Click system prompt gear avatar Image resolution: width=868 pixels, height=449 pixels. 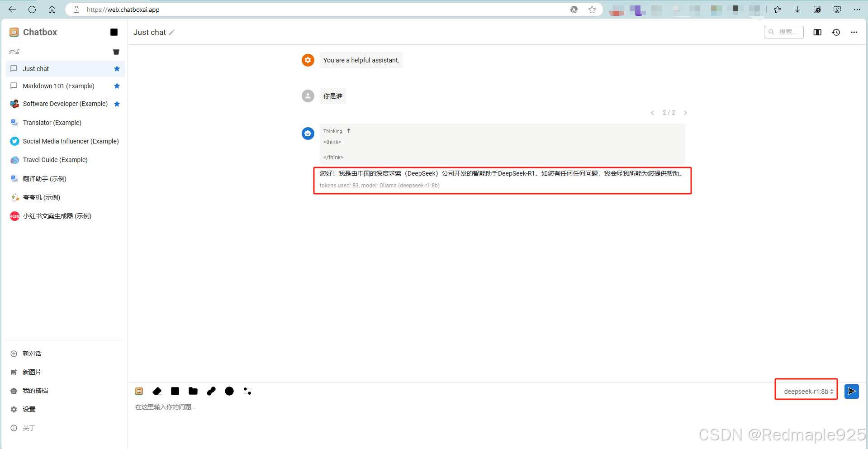[308, 60]
